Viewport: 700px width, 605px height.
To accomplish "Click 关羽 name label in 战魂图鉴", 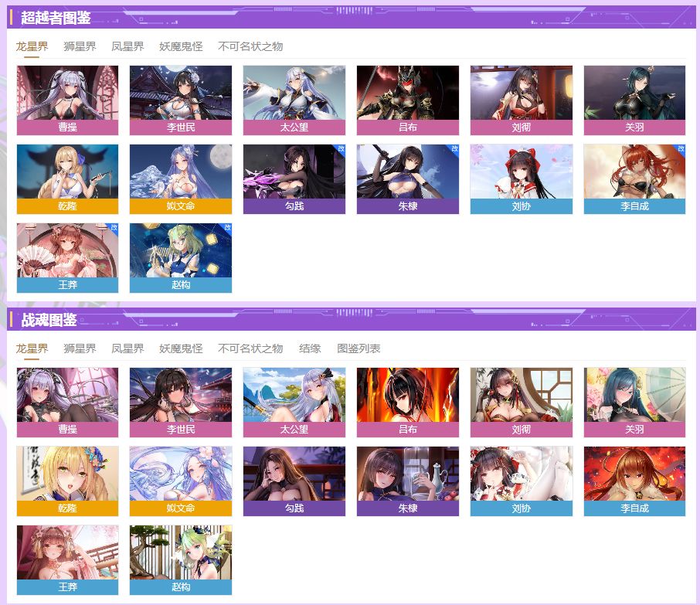I will pyautogui.click(x=634, y=430).
